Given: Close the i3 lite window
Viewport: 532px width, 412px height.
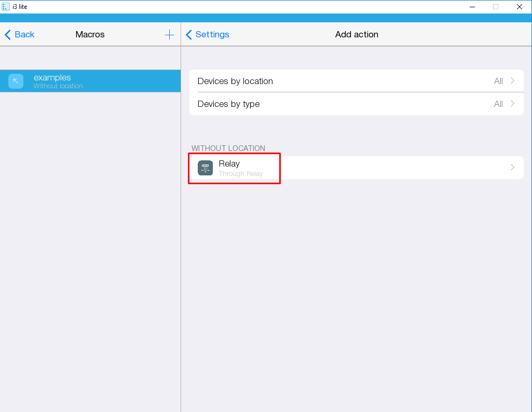Looking at the screenshot, I should click(519, 7).
